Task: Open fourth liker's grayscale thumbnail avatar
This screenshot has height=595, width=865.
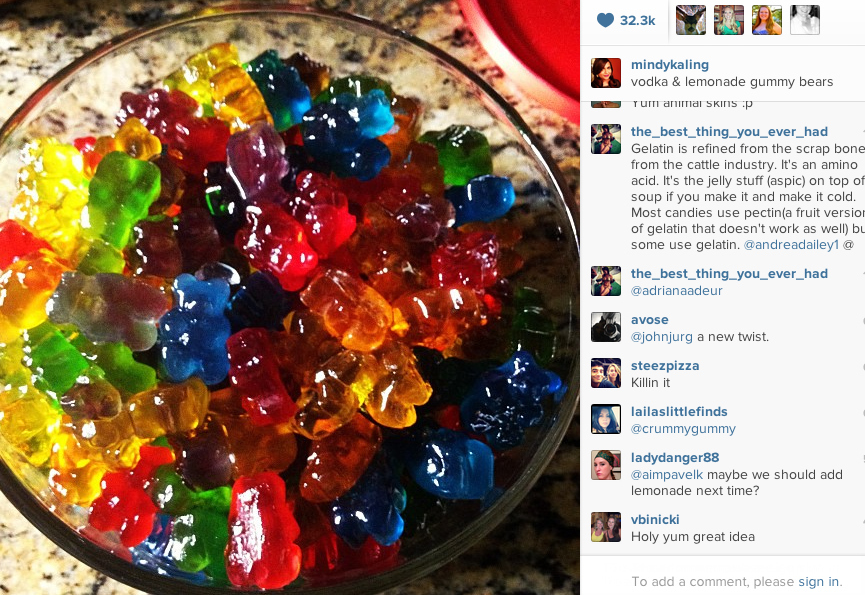Action: click(x=805, y=20)
